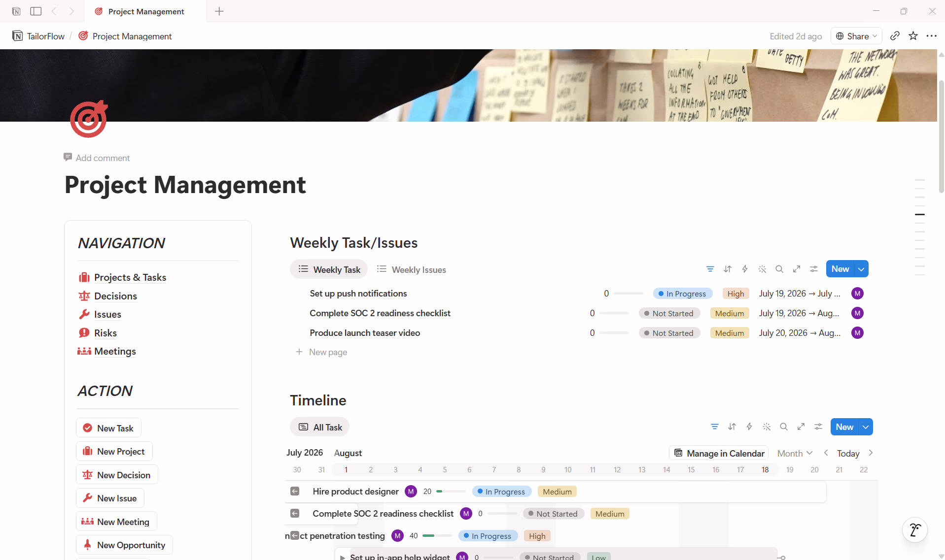Viewport: 945px width, 560px height.
Task: Click the New Opportunity button
Action: coord(125,545)
